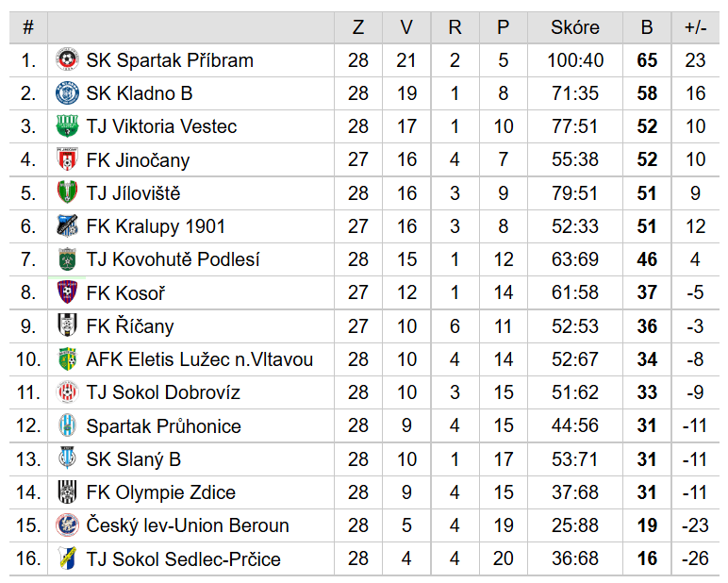Click the FK Kralupy 1901 logo
Viewport: 728px width, 583px height.
pos(67,225)
